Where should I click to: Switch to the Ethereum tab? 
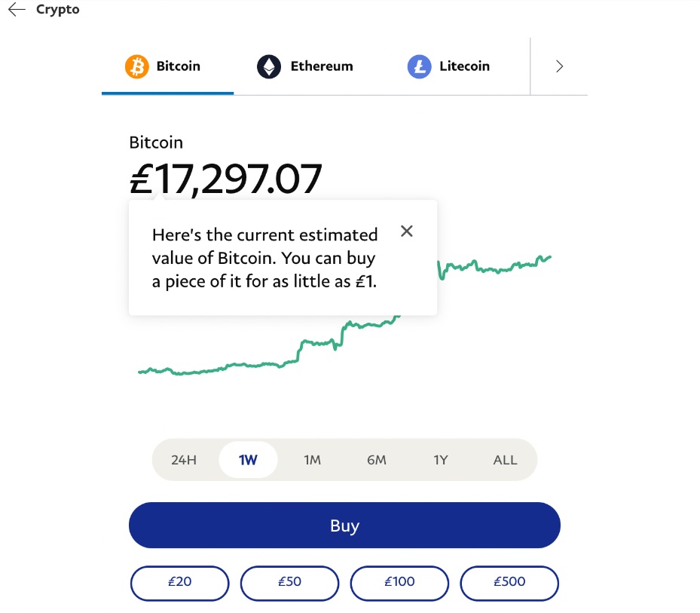pos(305,66)
